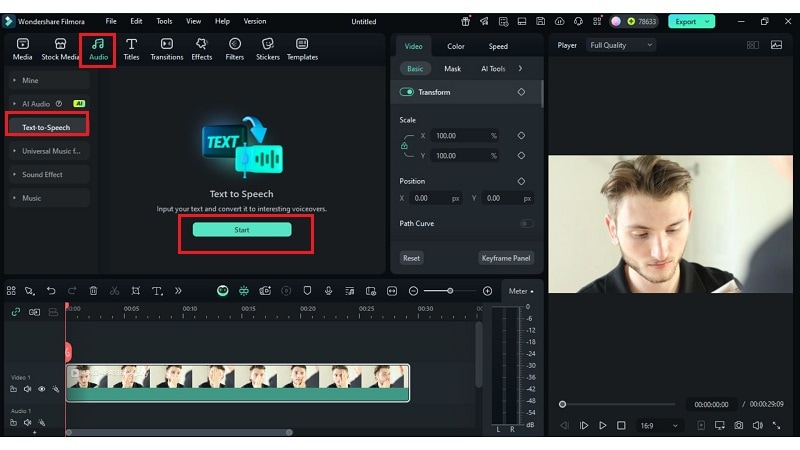Hide the Video 1 track with eye icon
The image size is (800, 450).
[42, 389]
